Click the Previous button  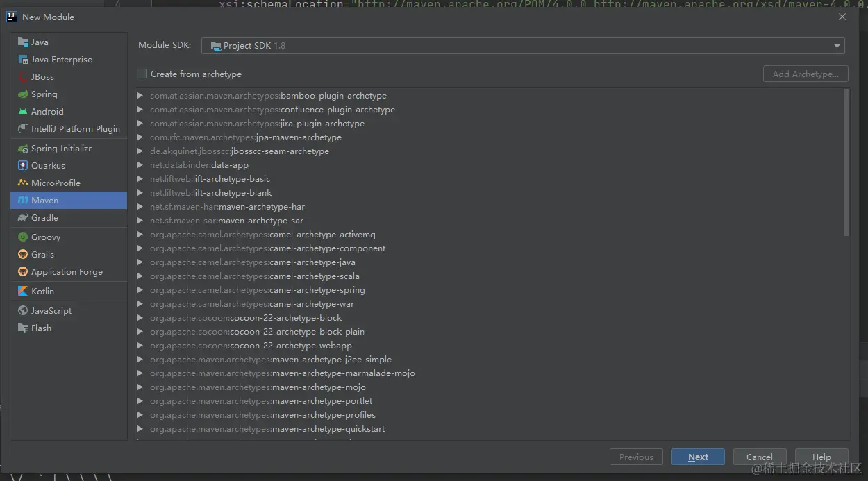[x=636, y=457]
